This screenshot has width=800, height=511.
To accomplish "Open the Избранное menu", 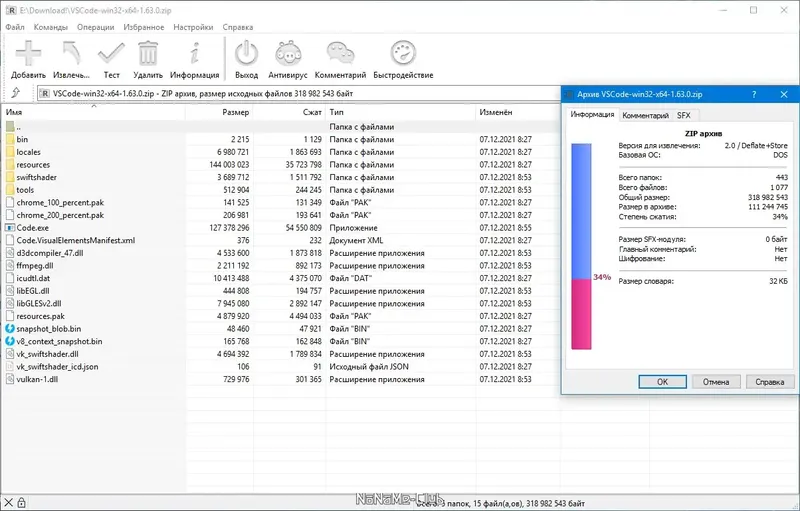I will [x=144, y=27].
